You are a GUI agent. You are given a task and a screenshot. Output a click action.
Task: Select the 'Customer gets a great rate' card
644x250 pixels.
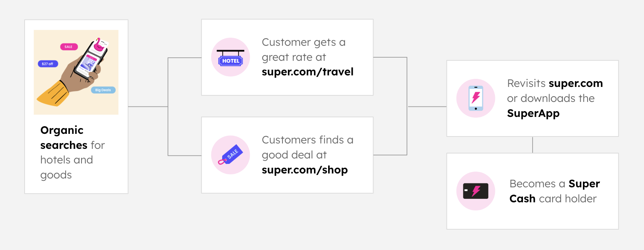(x=287, y=57)
